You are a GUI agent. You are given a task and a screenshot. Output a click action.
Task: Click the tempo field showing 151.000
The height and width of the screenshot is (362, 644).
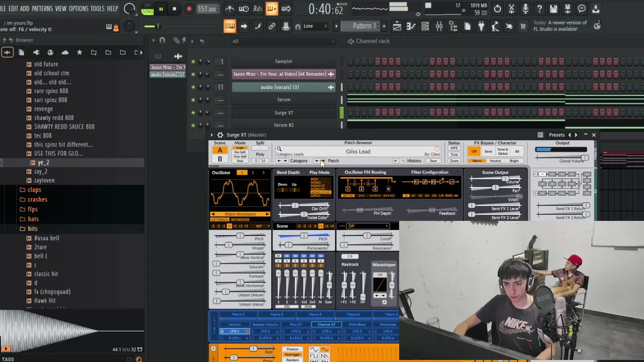(x=207, y=9)
